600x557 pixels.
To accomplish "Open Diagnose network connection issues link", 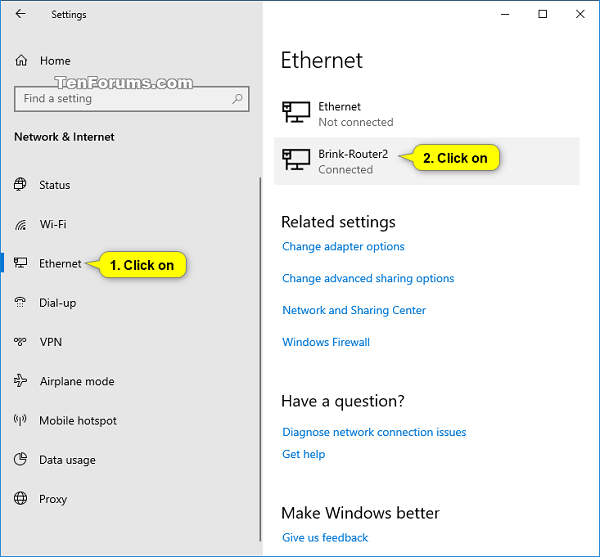I will coord(374,433).
